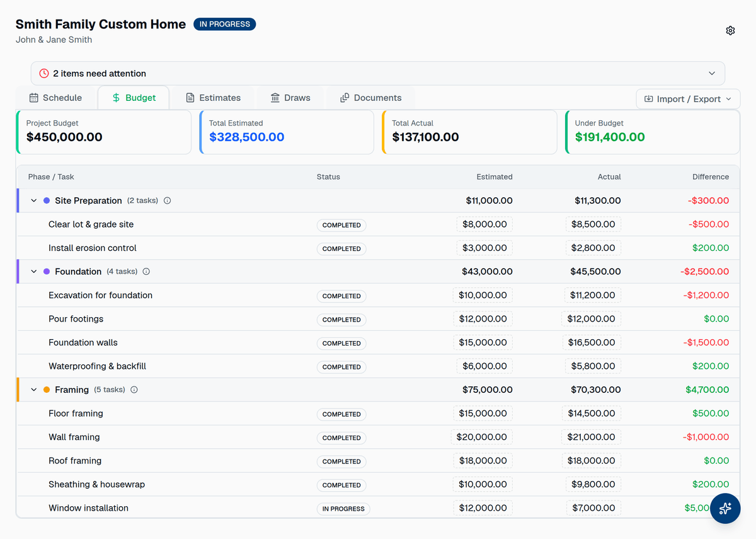Click the Foundation walls task name
The image size is (756, 539).
click(83, 342)
